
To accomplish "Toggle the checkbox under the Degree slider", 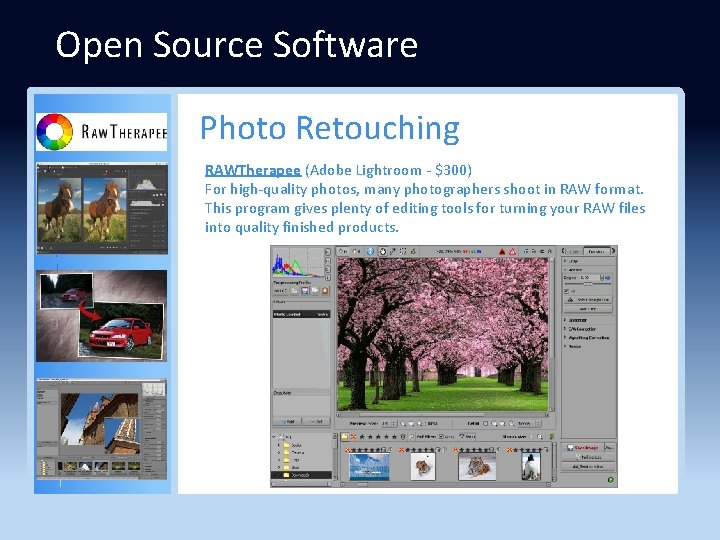I will click(x=566, y=291).
